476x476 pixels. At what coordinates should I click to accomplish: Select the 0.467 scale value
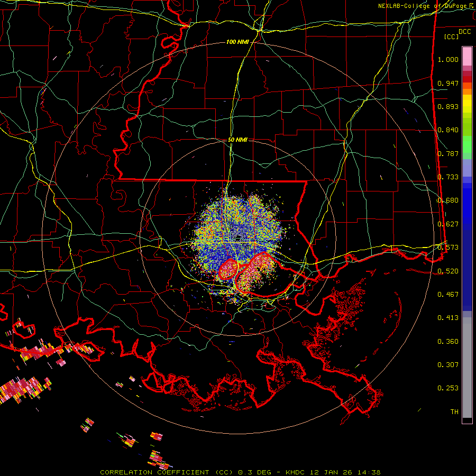coord(448,295)
